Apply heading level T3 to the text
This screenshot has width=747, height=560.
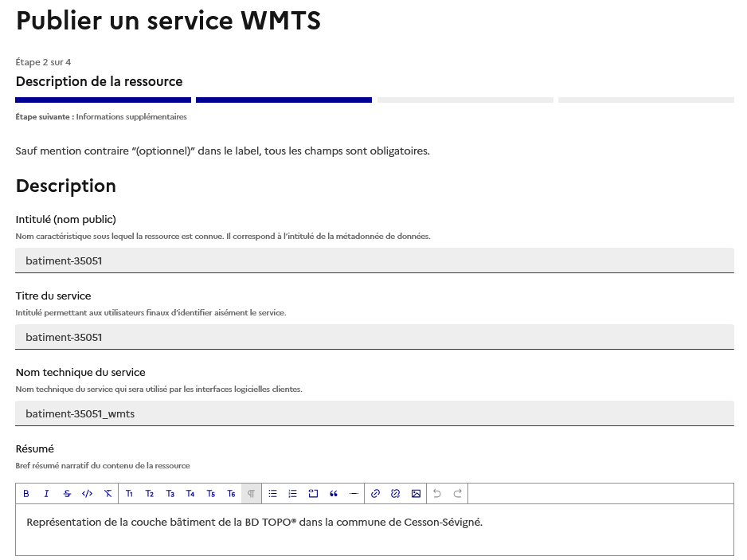click(170, 493)
